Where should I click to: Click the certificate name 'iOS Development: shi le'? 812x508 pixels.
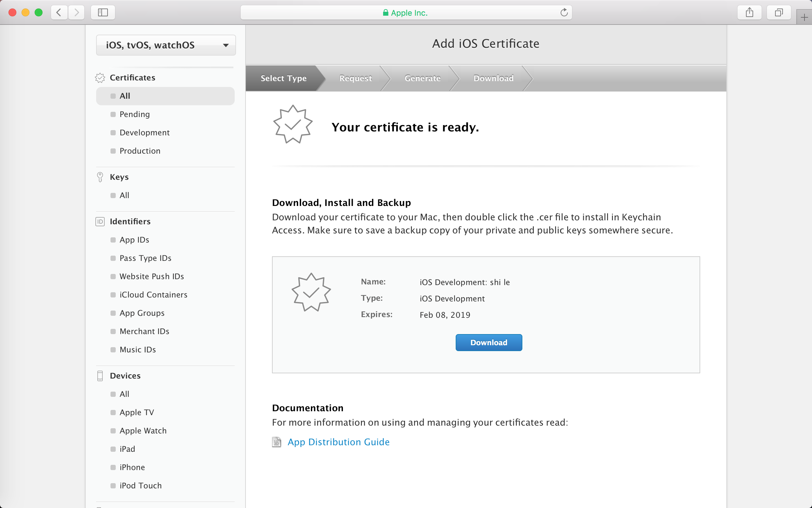point(465,282)
